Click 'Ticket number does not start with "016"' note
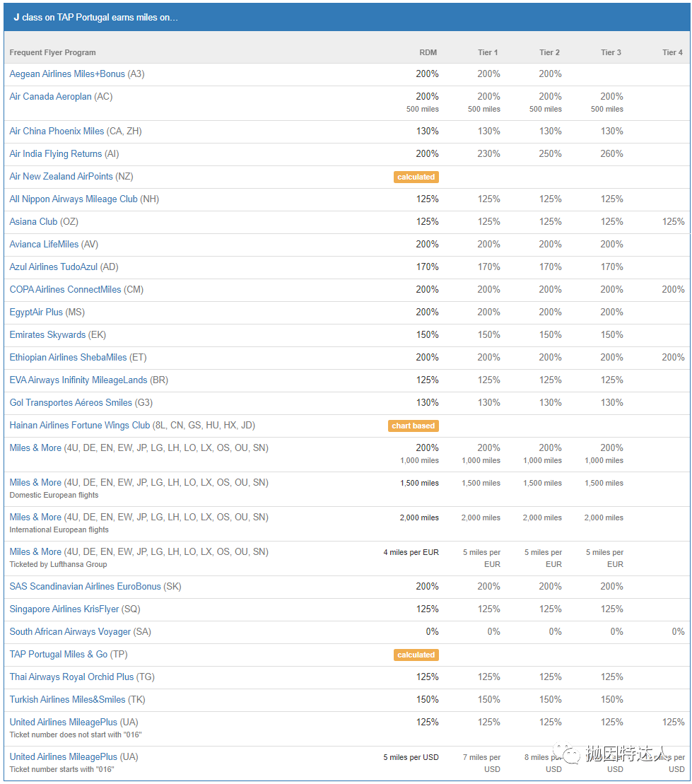692x784 pixels. [76, 735]
